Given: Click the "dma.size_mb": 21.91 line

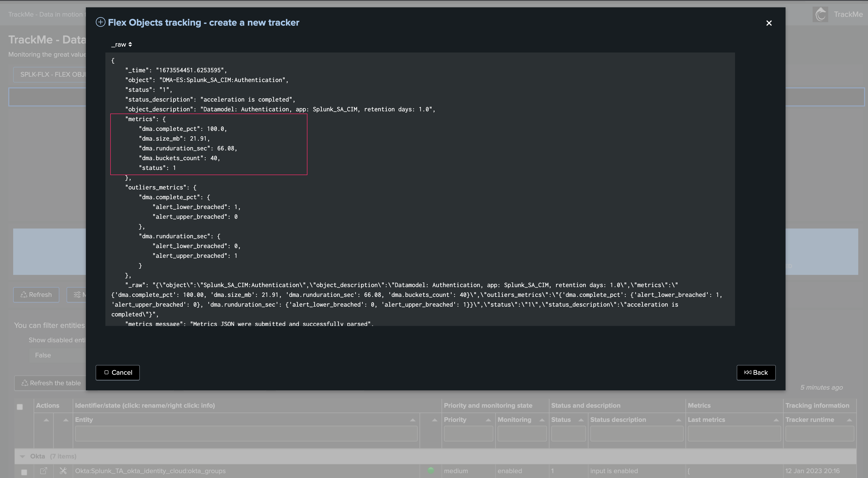Looking at the screenshot, I should 174,139.
